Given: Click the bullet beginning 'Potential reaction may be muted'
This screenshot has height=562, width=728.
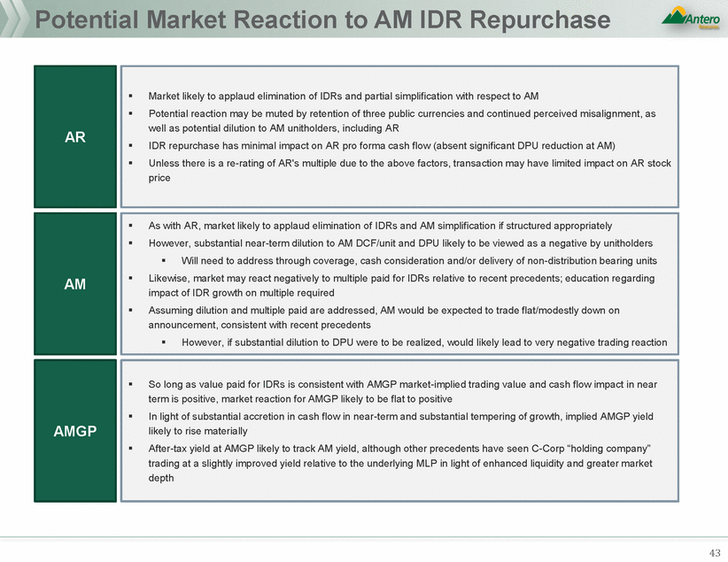Looking at the screenshot, I should pyautogui.click(x=399, y=121).
